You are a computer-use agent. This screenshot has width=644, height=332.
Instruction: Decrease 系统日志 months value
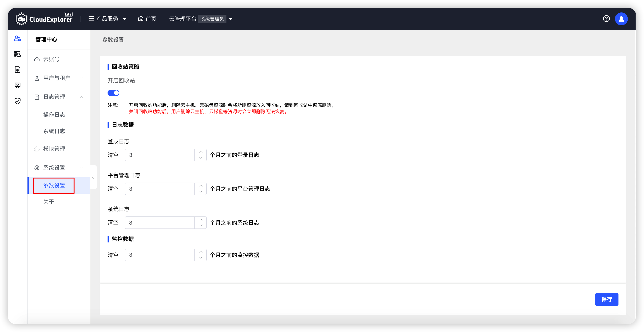click(x=200, y=226)
